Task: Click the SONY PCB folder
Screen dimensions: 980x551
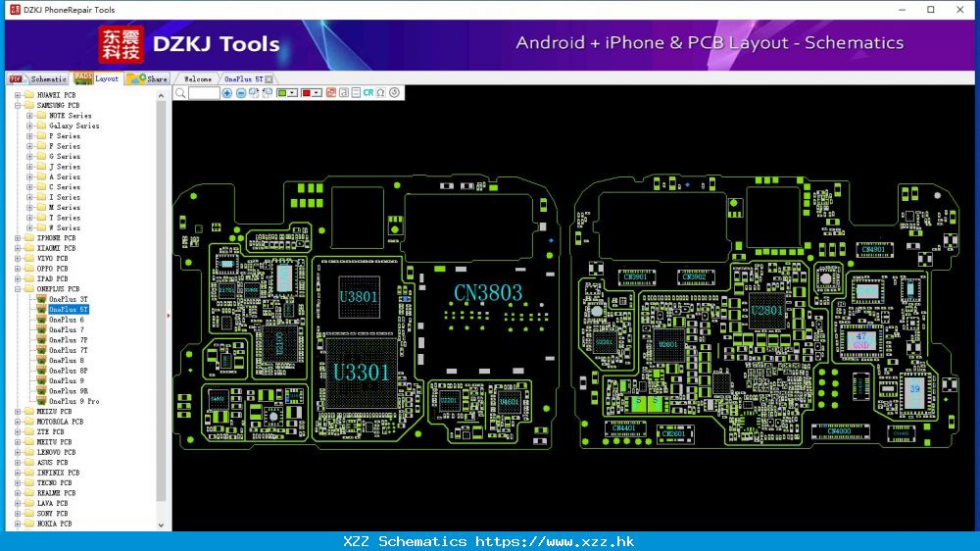Action: pos(28,514)
